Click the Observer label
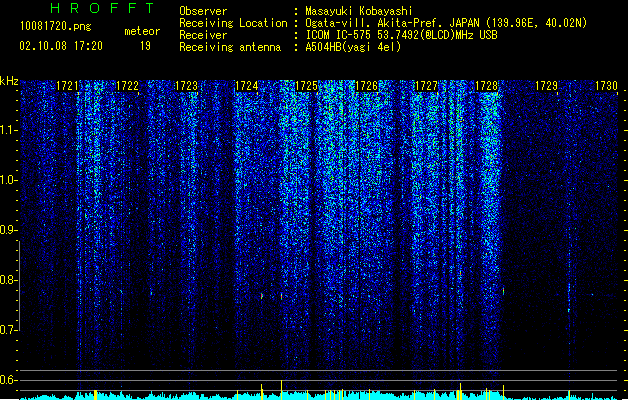The image size is (629, 400). tap(203, 11)
